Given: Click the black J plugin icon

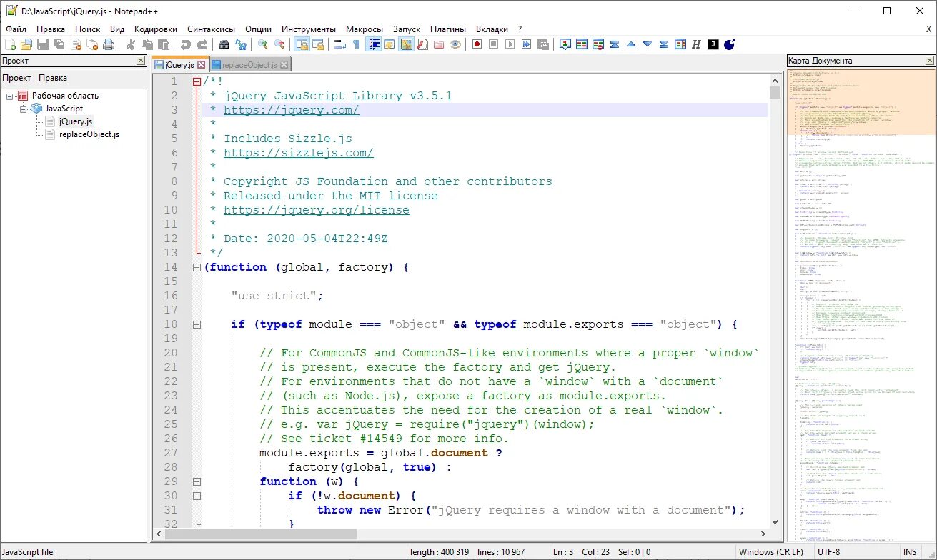Looking at the screenshot, I should tap(713, 44).
